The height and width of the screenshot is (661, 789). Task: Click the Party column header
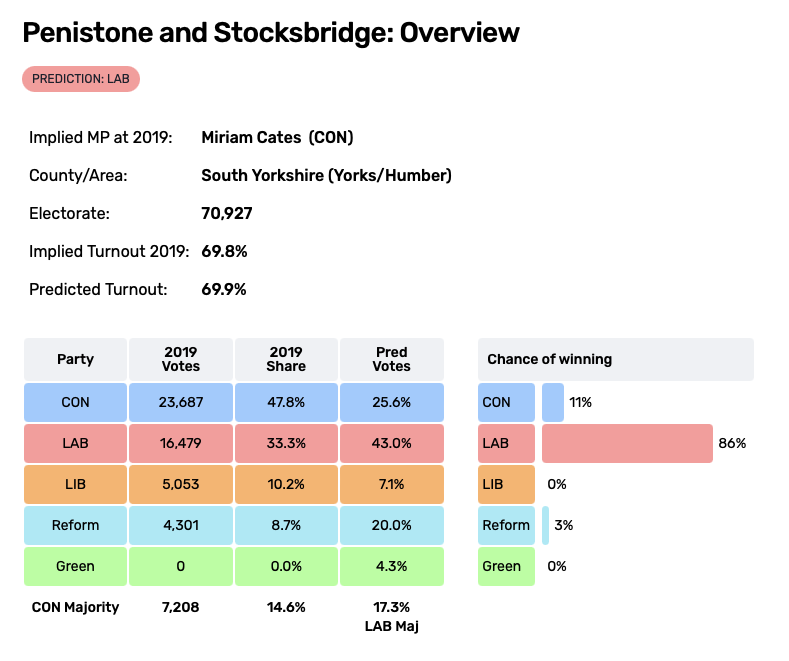tap(76, 360)
